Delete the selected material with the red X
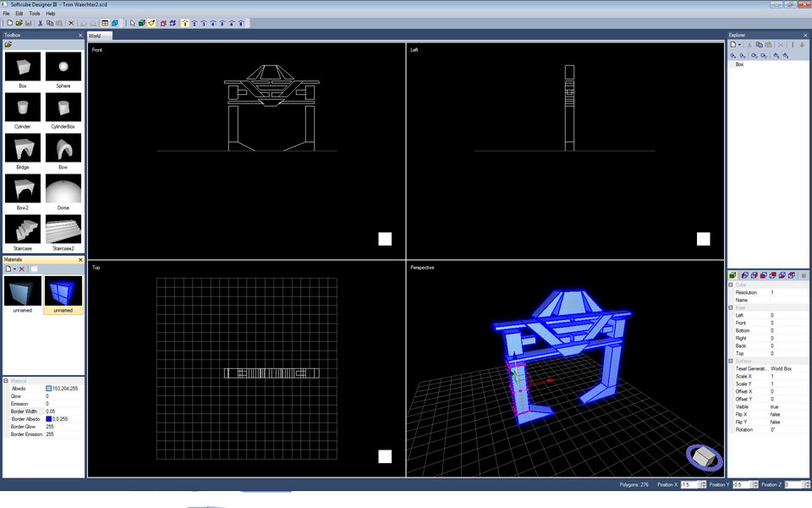Viewport: 812px width, 508px height. click(x=22, y=268)
